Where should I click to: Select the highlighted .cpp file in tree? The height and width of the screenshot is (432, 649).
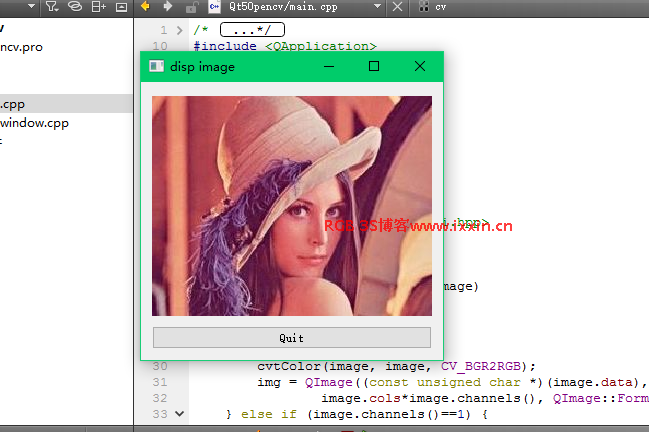pos(66,103)
